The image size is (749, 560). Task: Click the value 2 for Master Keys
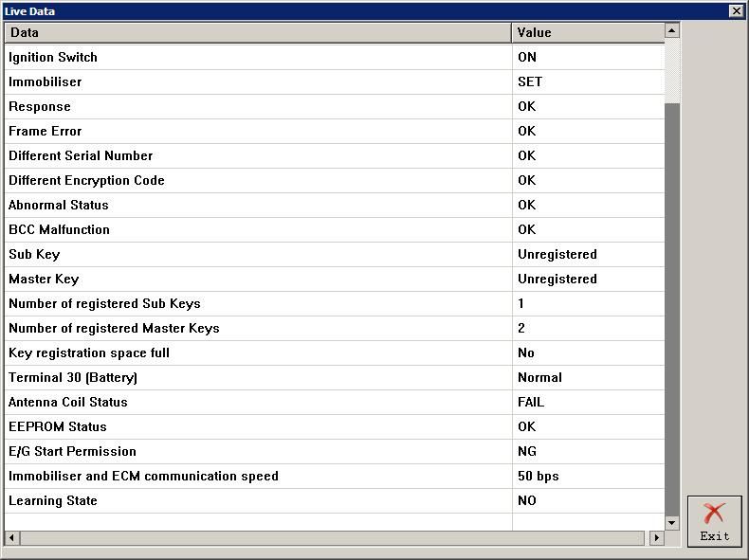click(x=521, y=328)
